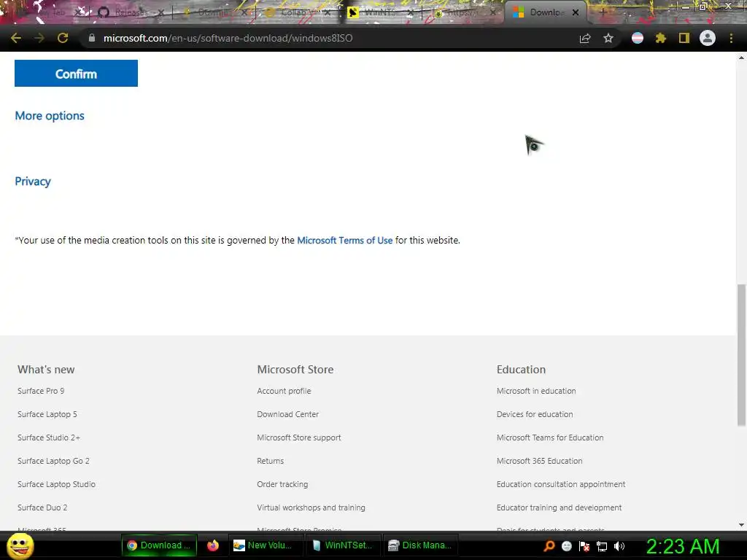Select the Chrome Download taskbar button

pyautogui.click(x=159, y=545)
